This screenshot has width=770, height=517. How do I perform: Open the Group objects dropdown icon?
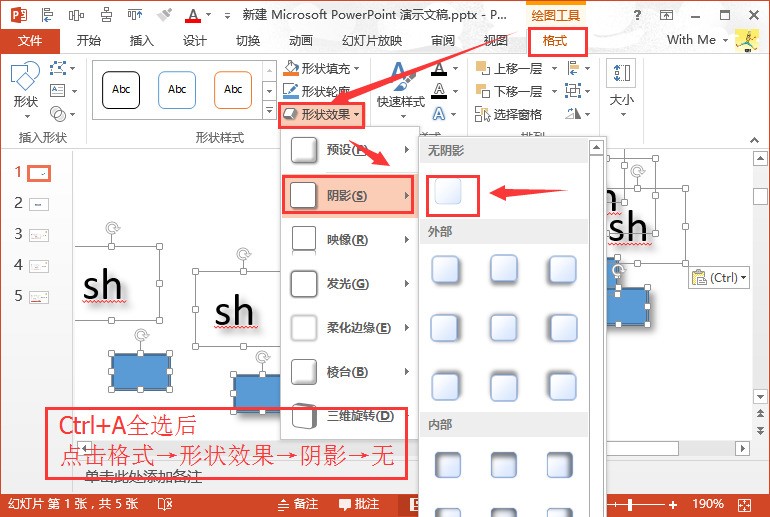pyautogui.click(x=578, y=91)
